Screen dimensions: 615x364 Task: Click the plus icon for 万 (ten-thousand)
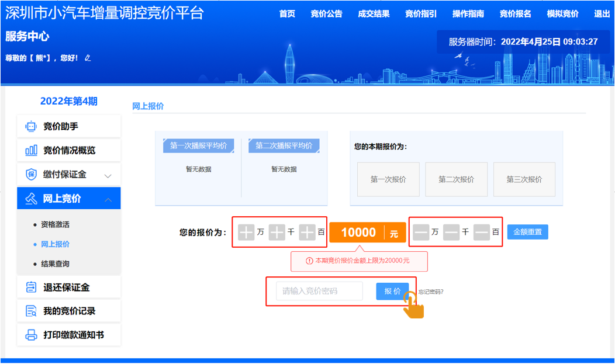[246, 233]
